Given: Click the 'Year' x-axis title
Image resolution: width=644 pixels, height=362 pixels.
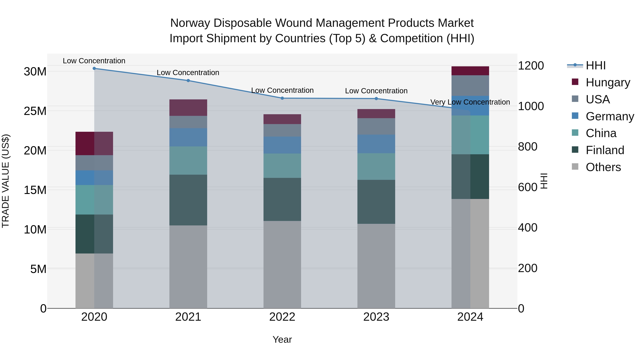Looking at the screenshot, I should 282,339.
